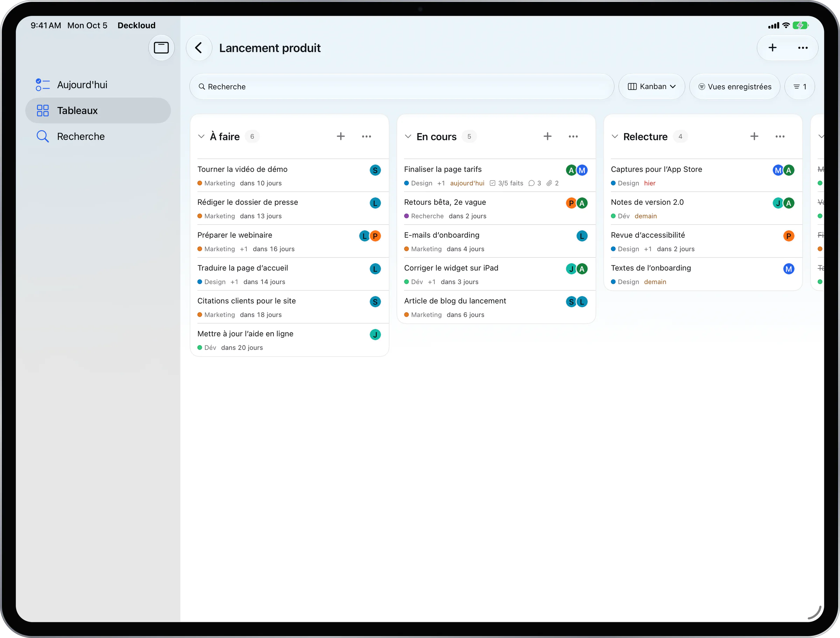Click the battery status icon
Image resolution: width=840 pixels, height=638 pixels.
pyautogui.click(x=800, y=26)
